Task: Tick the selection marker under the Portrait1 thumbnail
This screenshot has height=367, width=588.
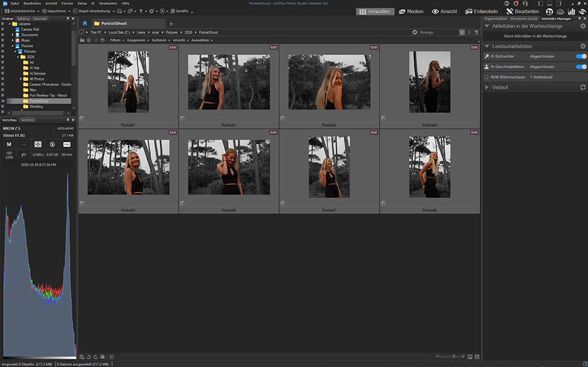Action: 82,118
